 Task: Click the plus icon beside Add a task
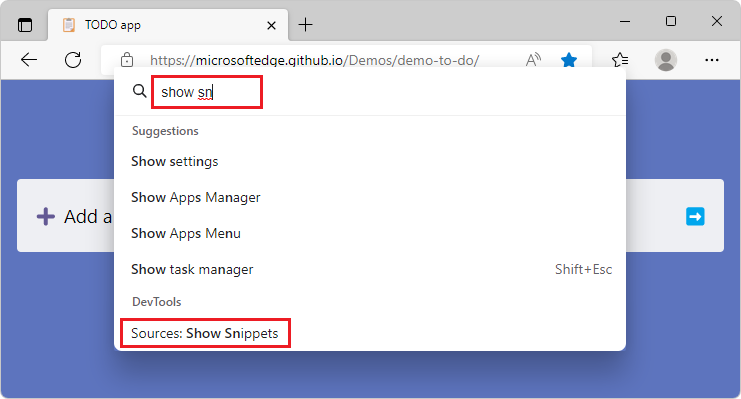tap(46, 217)
